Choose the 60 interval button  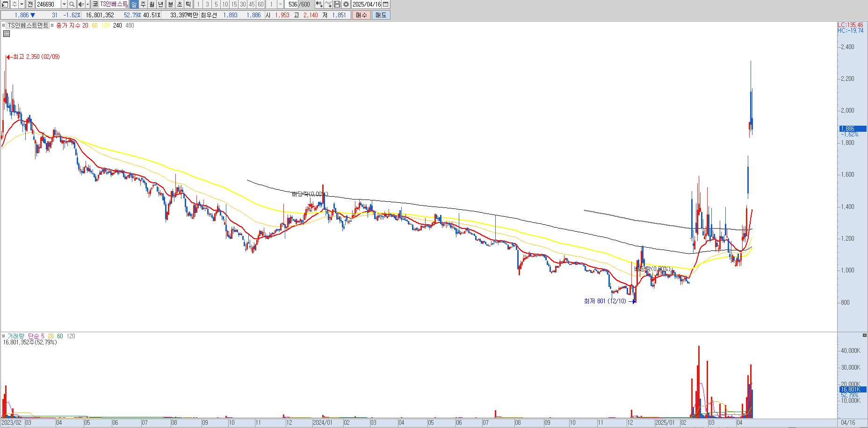pyautogui.click(x=260, y=4)
